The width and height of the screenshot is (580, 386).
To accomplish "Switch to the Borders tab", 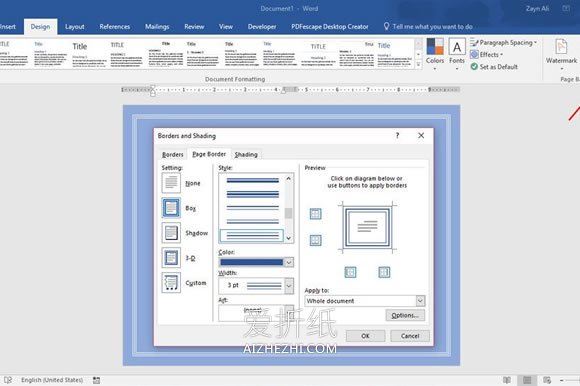I will 173,155.
